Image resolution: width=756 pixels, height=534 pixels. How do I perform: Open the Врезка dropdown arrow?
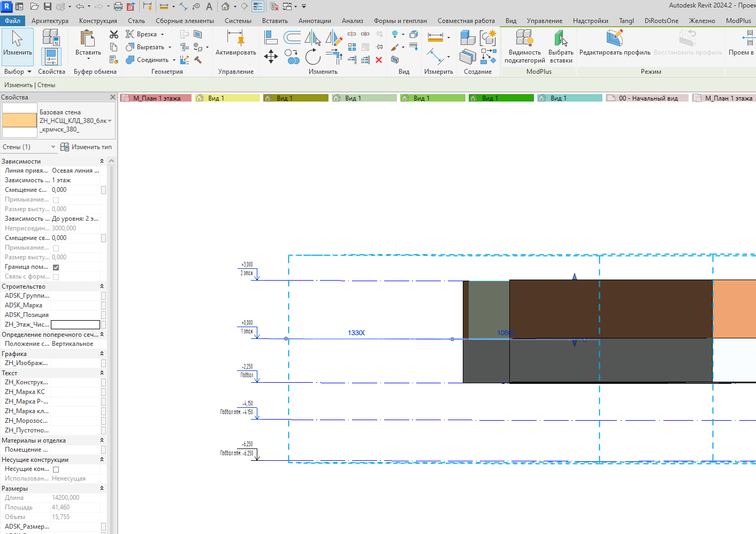[162, 34]
